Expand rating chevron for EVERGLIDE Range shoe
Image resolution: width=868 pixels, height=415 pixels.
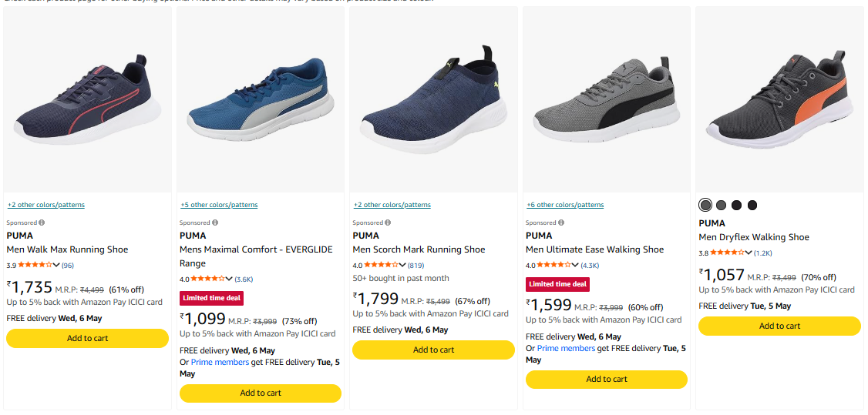pyautogui.click(x=229, y=279)
